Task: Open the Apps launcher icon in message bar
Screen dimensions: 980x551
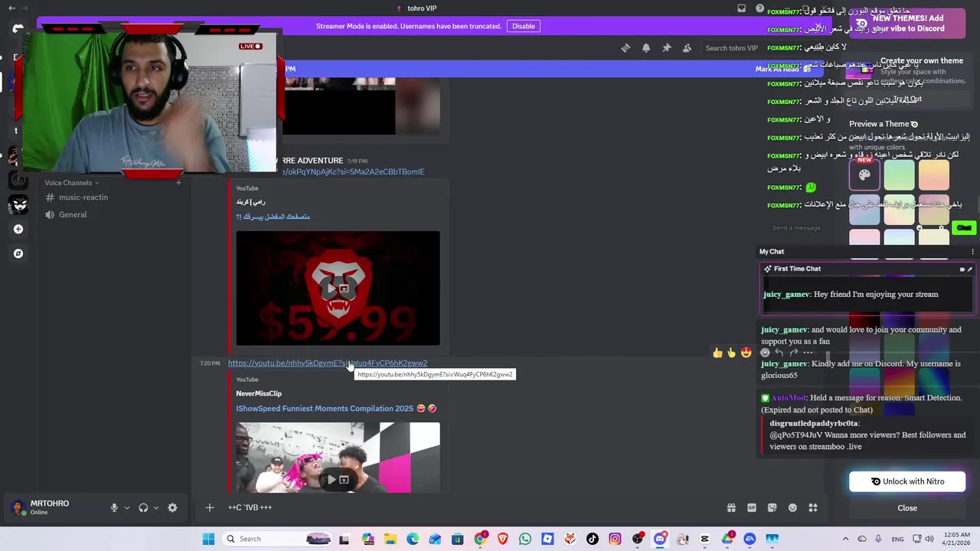Action: click(x=813, y=507)
